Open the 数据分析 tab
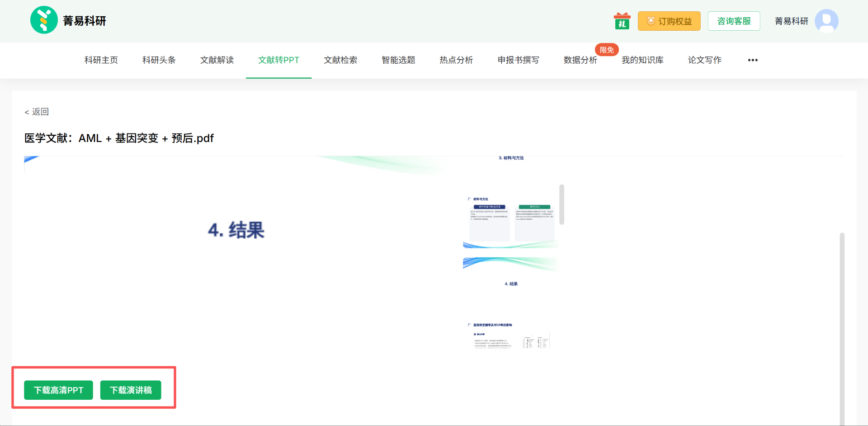This screenshot has height=426, width=868. (x=580, y=60)
